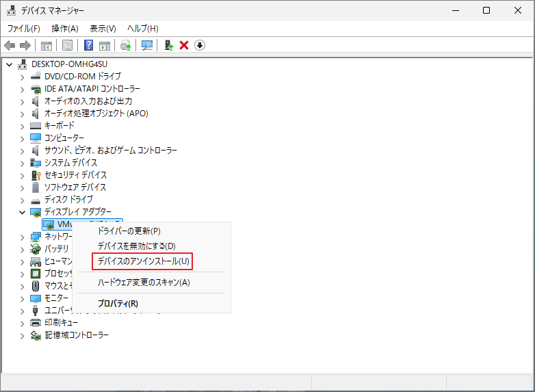The image size is (535, 392).
Task: Click the Update driver toolbar icon
Action: click(126, 45)
